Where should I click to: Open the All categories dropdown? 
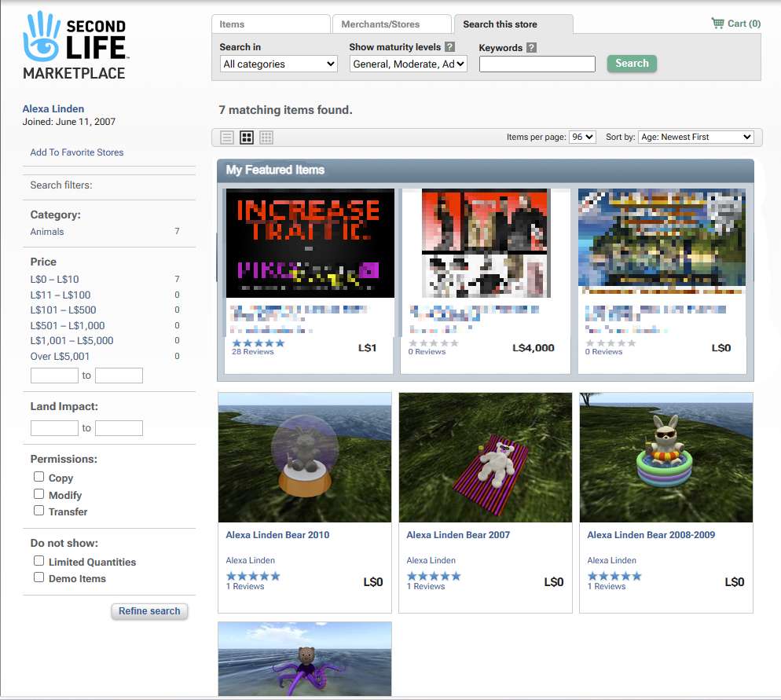tap(278, 64)
